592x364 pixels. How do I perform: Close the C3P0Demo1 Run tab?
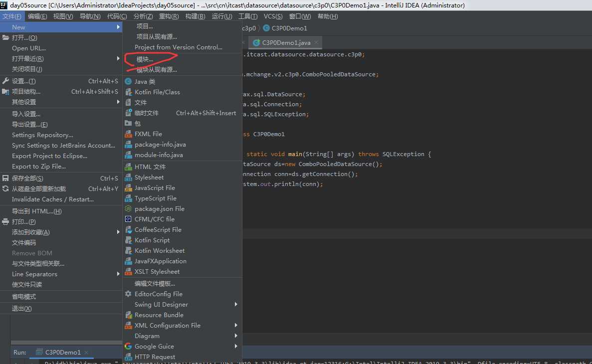click(86, 353)
